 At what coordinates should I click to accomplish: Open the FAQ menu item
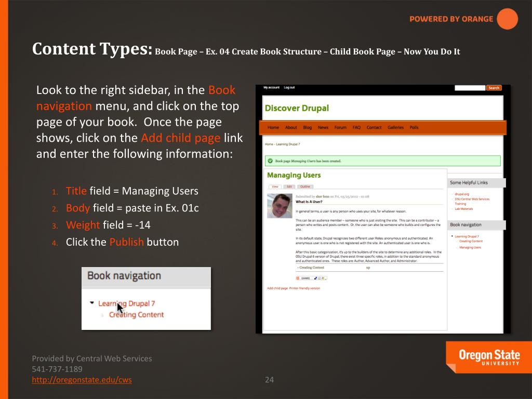pyautogui.click(x=356, y=128)
